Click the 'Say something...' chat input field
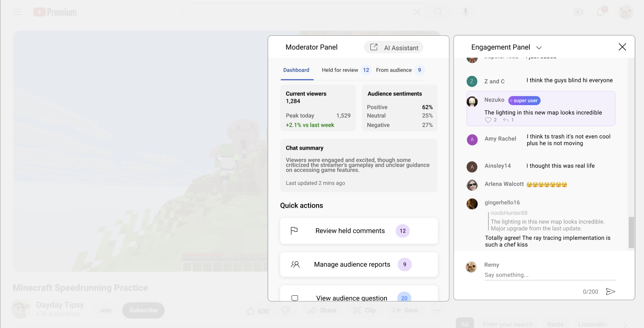 coord(550,275)
